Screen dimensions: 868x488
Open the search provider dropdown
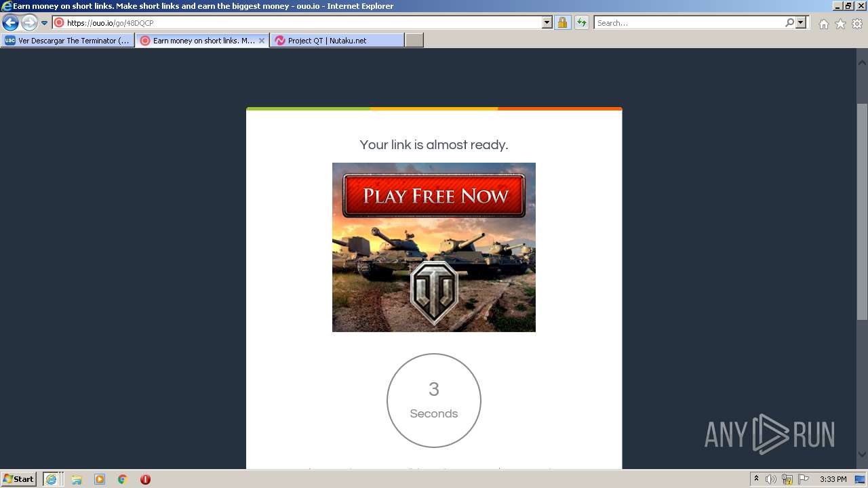click(x=801, y=23)
